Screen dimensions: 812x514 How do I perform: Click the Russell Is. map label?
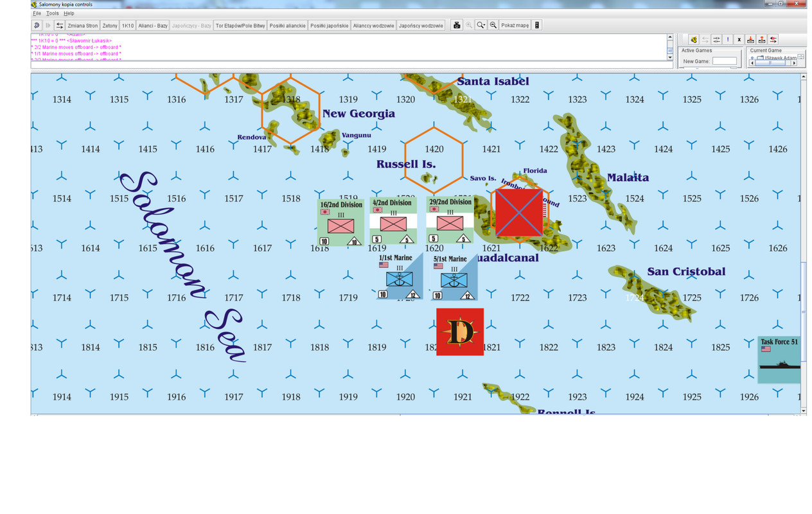coord(406,164)
